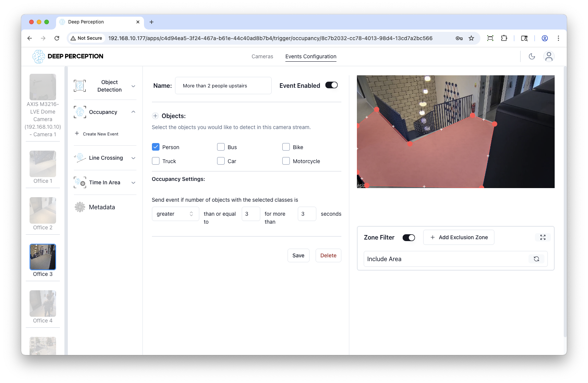Click the Metadata gear icon
This screenshot has width=588, height=383.
80,207
